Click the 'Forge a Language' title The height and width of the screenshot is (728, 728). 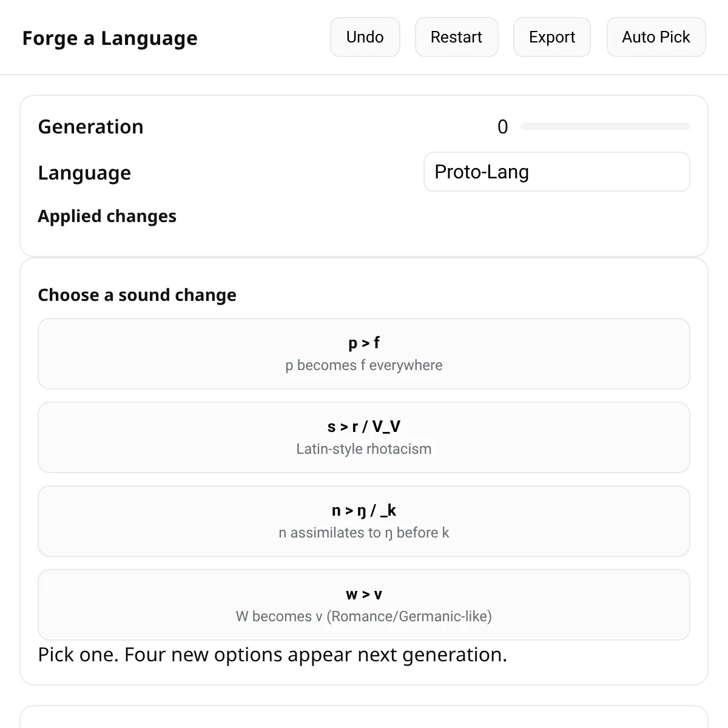110,38
